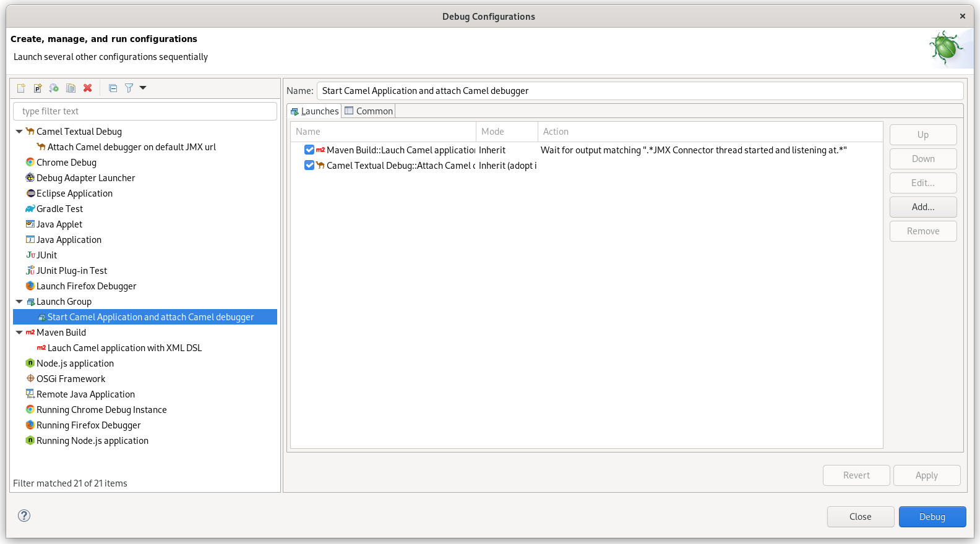Collapse the Maven Build tree node
The width and height of the screenshot is (980, 544).
19,333
